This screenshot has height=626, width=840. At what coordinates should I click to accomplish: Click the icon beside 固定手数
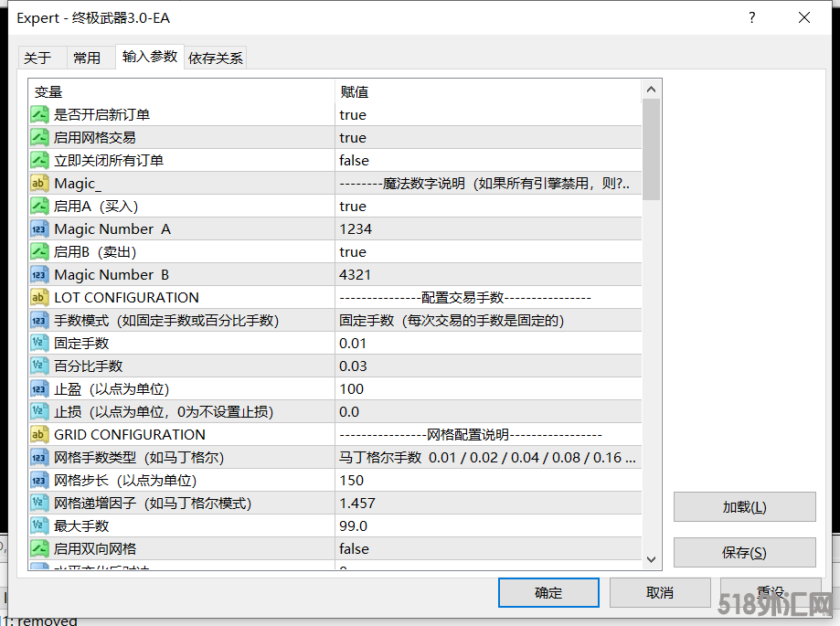pyautogui.click(x=39, y=344)
